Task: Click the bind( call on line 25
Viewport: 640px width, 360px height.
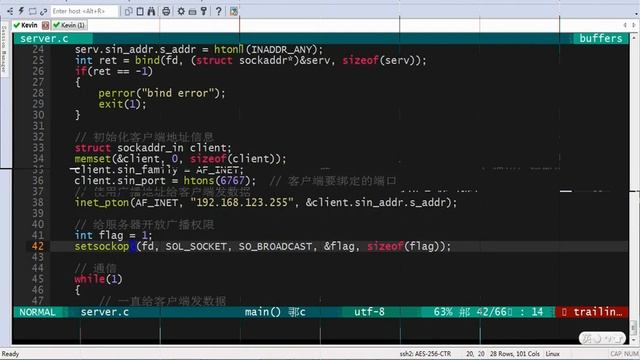Action: click(149, 60)
